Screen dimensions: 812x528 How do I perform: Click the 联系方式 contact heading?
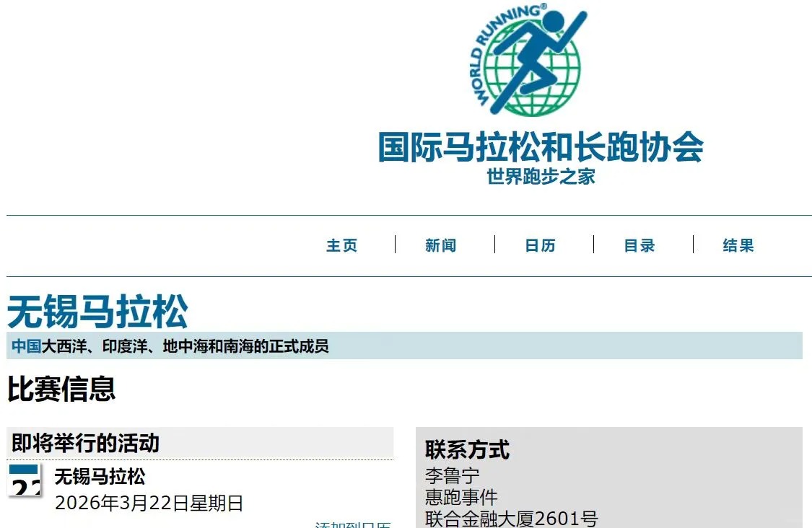coord(467,450)
